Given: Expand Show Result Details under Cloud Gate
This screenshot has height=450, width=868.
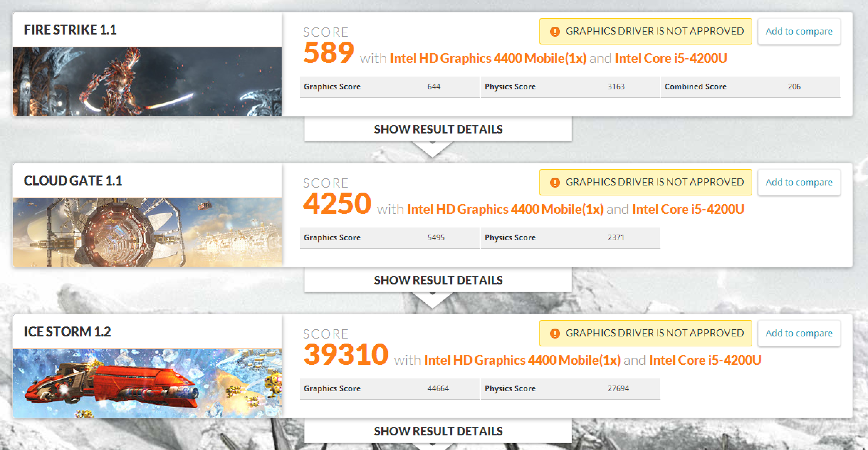Looking at the screenshot, I should point(438,280).
